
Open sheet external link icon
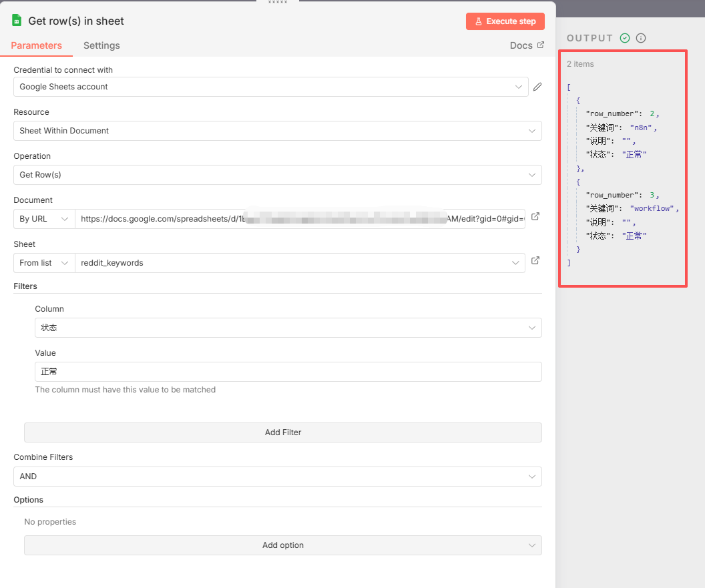tap(535, 261)
